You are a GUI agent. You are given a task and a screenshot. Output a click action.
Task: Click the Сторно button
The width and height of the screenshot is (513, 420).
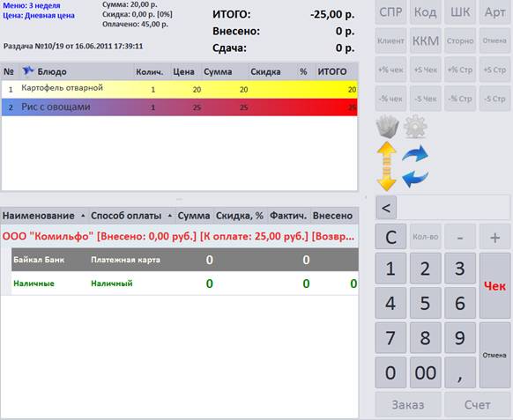[460, 41]
